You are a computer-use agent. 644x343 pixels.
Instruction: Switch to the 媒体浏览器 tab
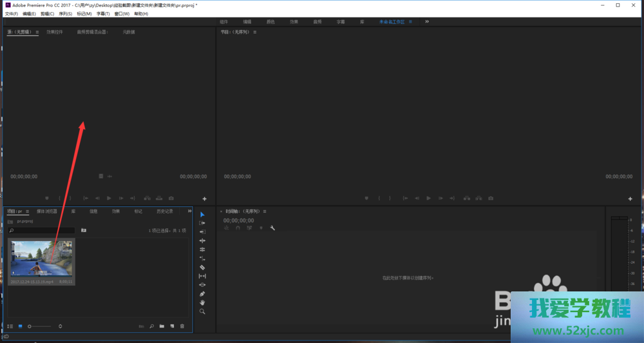[x=47, y=211]
